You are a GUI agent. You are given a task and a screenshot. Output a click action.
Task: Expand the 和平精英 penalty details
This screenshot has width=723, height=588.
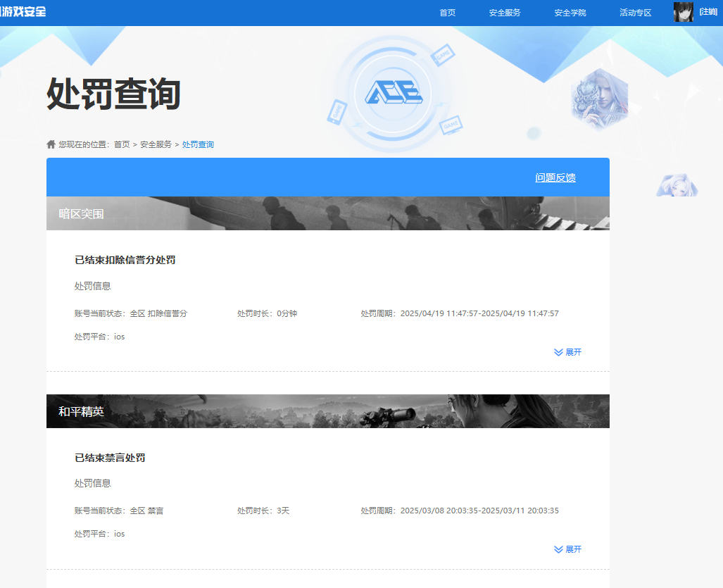pyautogui.click(x=567, y=549)
